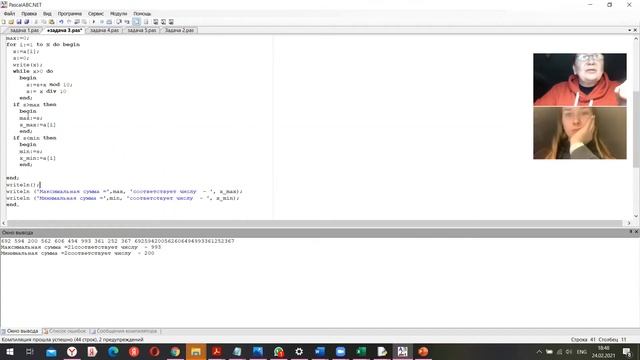Click the Undo toolbar icon
Screen dimensions: 640x360
[61, 22]
